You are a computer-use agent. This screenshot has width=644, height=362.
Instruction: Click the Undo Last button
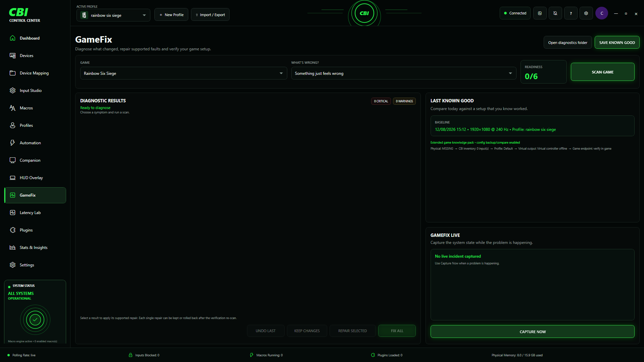click(x=265, y=331)
